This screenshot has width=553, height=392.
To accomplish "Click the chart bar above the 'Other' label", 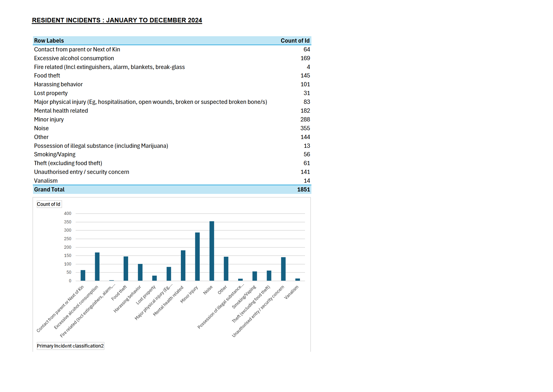I will click(226, 269).
